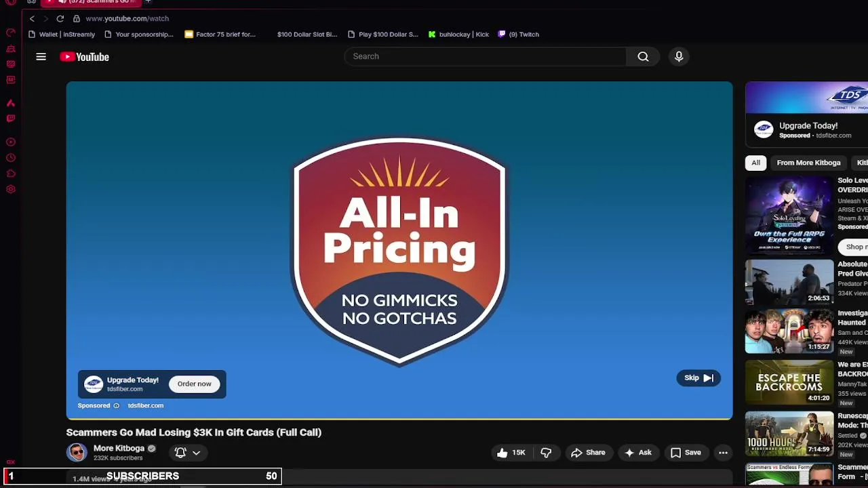
Task: Open sidebar settings gear
Action: (11, 189)
